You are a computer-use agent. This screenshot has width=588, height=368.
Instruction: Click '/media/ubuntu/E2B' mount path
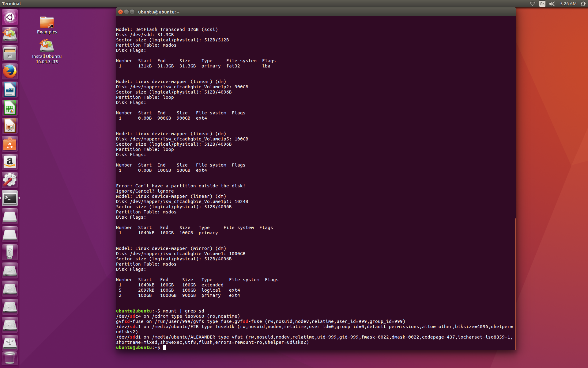click(x=175, y=327)
